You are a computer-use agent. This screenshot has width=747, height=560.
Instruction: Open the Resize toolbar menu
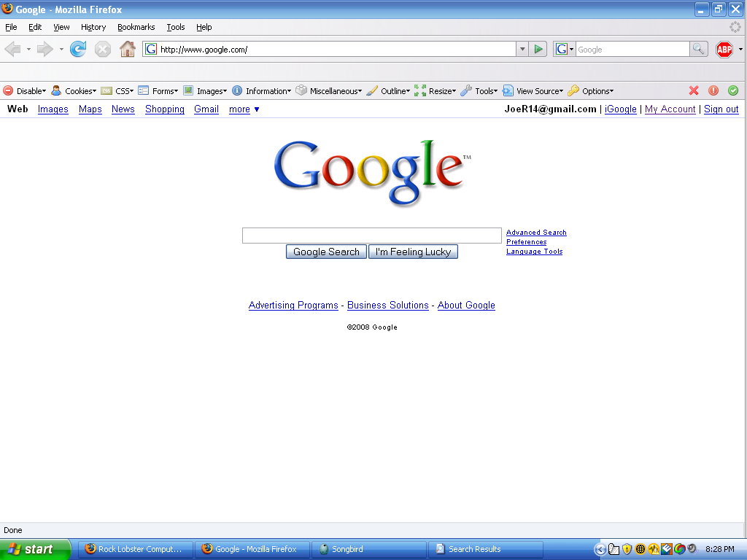435,91
